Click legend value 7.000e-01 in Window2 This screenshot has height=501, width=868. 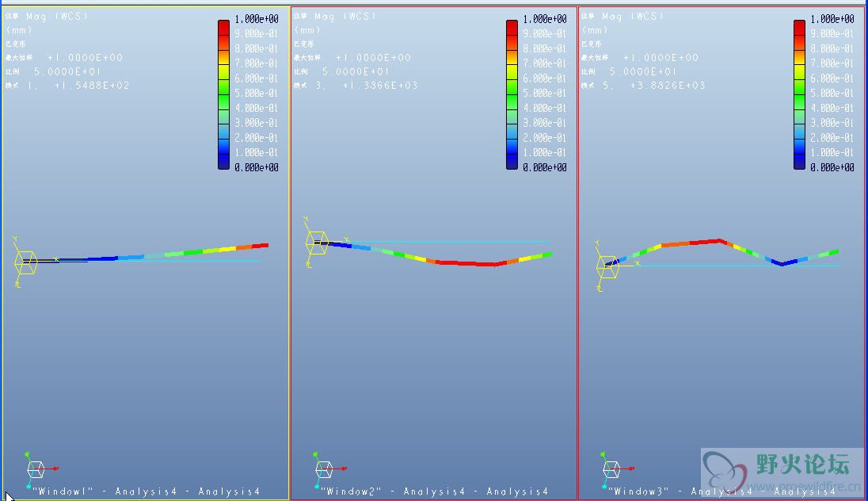click(x=545, y=63)
